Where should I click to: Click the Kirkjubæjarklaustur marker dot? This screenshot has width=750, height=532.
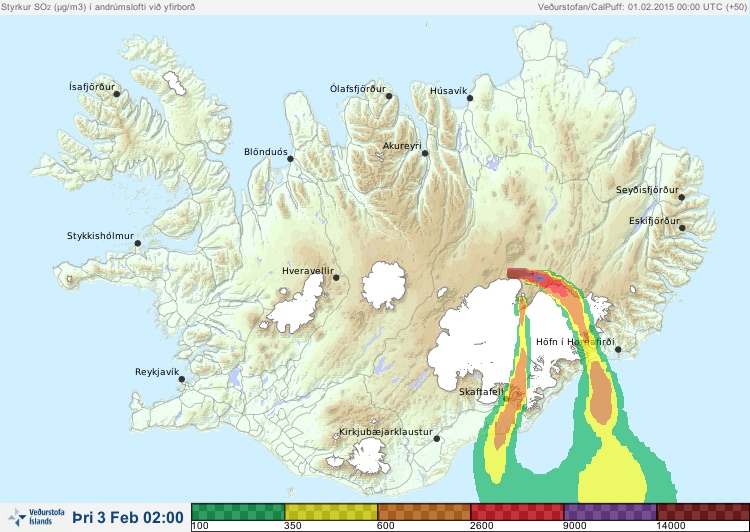click(436, 438)
